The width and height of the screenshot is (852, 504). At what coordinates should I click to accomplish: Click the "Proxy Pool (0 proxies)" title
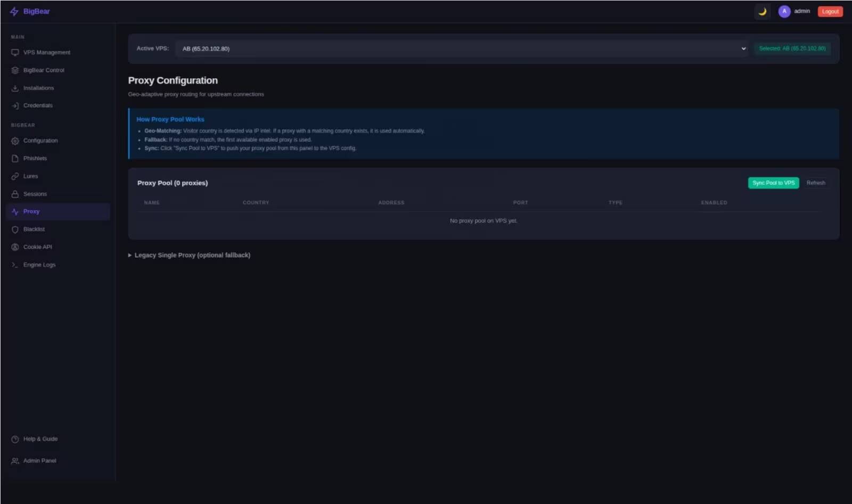point(173,183)
